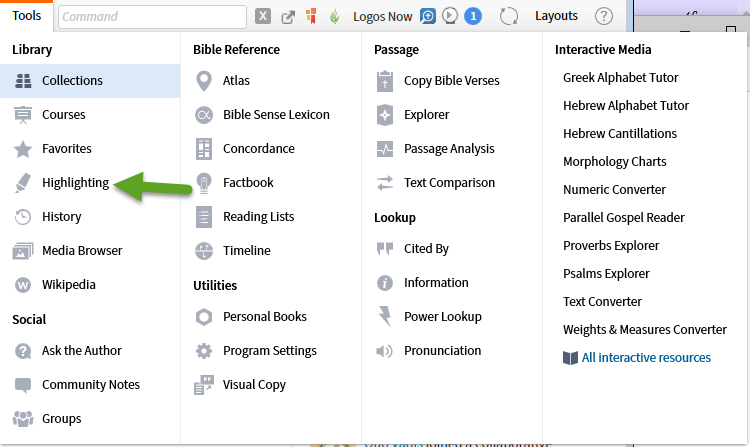Viewport: 750px width, 447px height.
Task: Launch Text Converter
Action: (x=602, y=302)
